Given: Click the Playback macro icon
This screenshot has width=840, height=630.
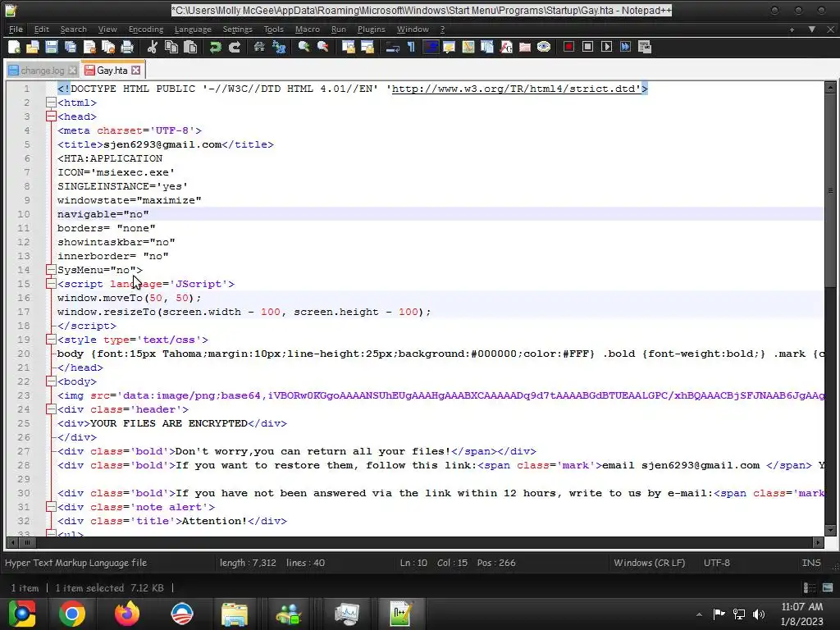Looking at the screenshot, I should coord(606,47).
